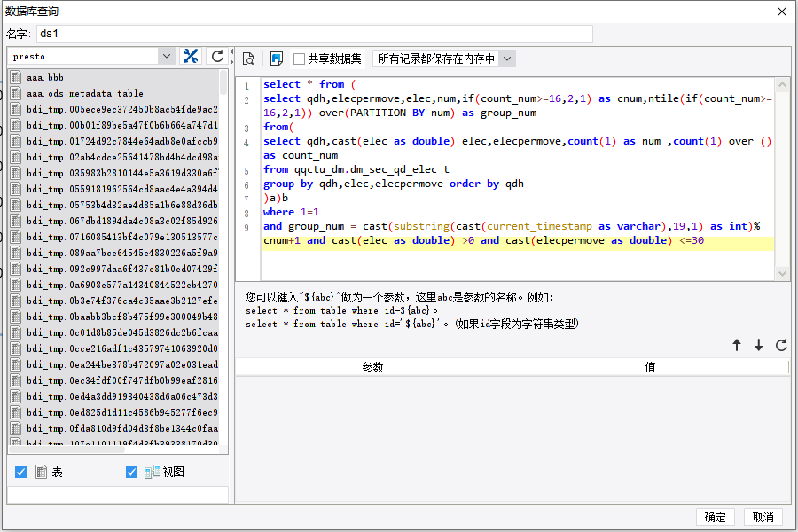Refresh the parameter list
Image resolution: width=798 pixels, height=532 pixels.
[x=781, y=345]
